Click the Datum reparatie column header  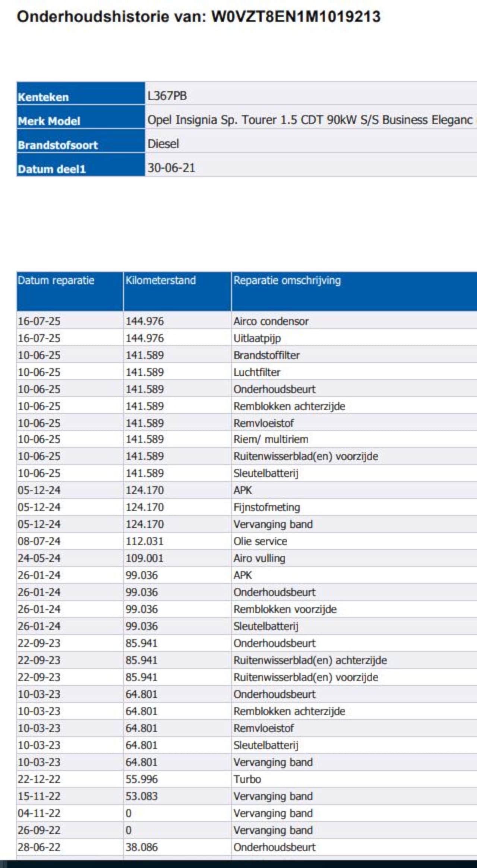tap(56, 280)
